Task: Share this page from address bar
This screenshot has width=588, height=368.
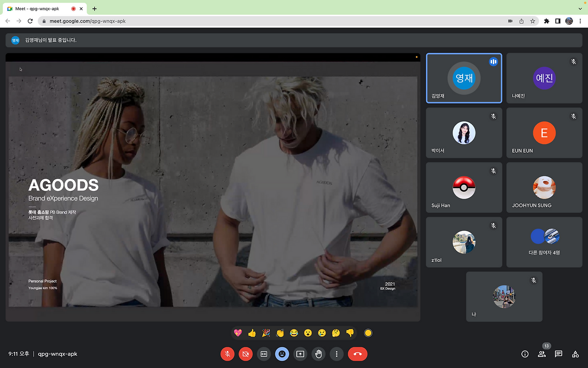Action: click(521, 21)
